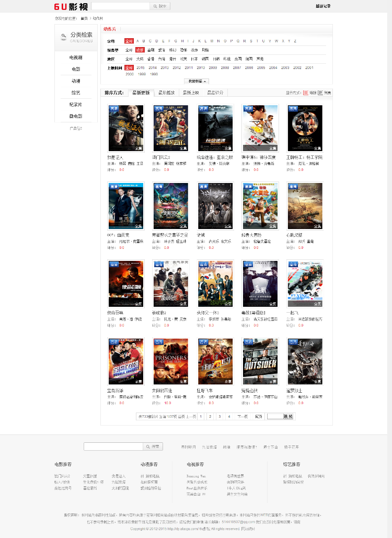Open 综艺 category in sidebar
392x538 pixels.
coord(76,93)
